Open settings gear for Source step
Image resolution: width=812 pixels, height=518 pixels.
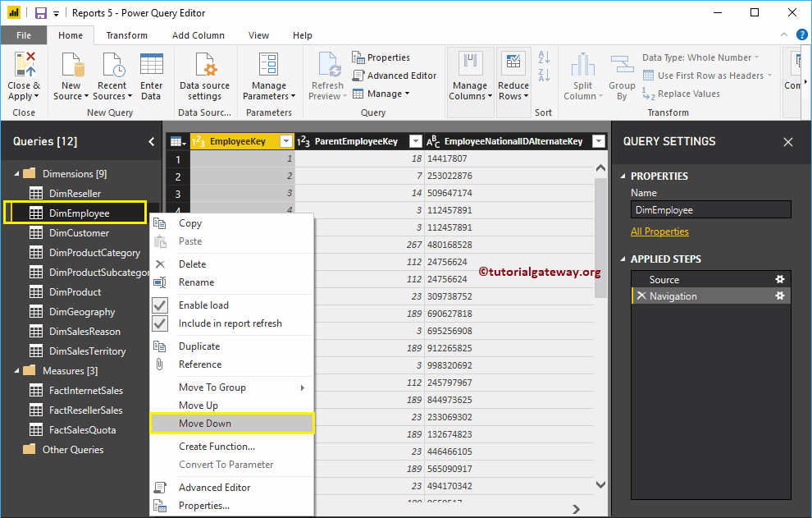pos(780,280)
